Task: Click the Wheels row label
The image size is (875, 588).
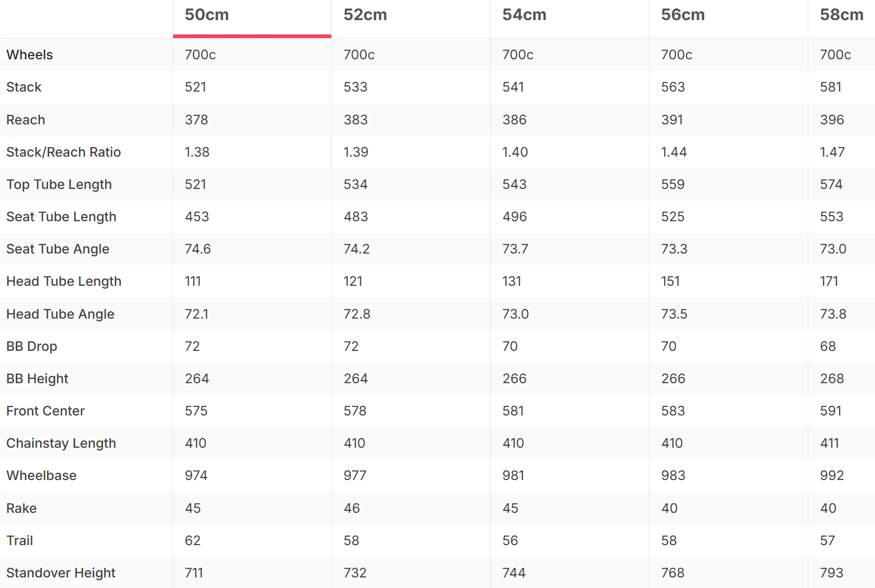Action: coord(30,55)
